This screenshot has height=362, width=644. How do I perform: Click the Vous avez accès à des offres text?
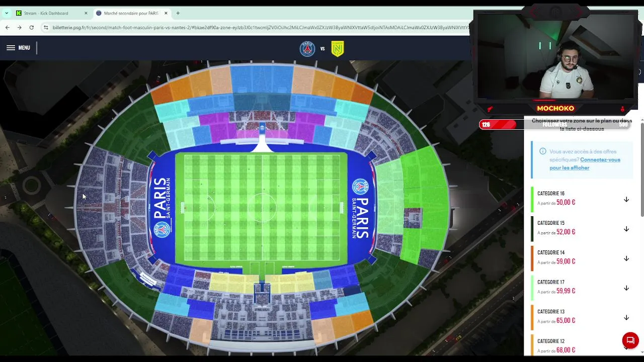point(583,155)
